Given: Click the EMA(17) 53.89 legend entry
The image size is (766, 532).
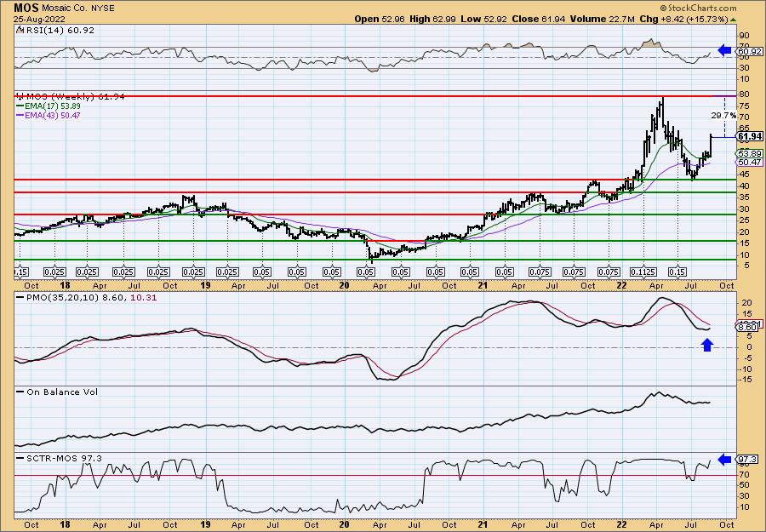Looking at the screenshot, I should point(49,106).
